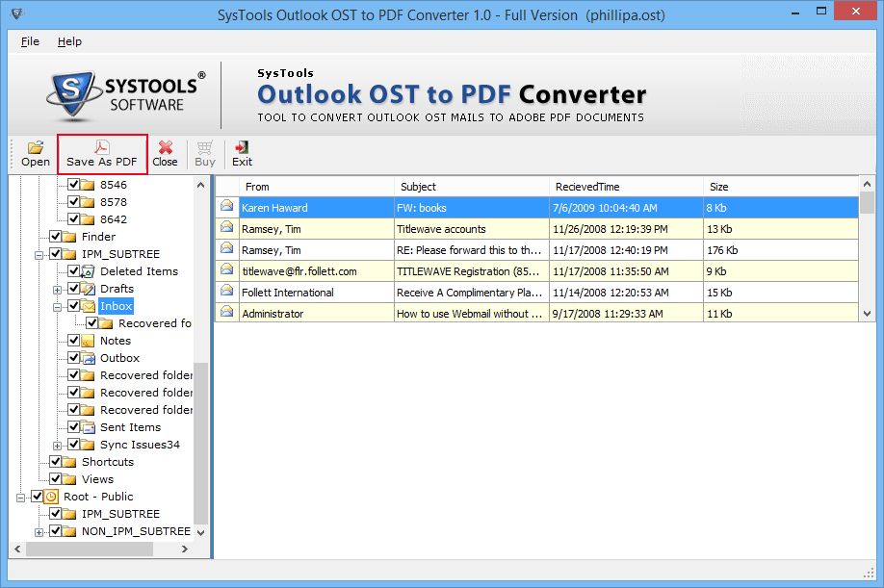The height and width of the screenshot is (588, 884).
Task: Select email from Follett International
Action: (x=288, y=293)
